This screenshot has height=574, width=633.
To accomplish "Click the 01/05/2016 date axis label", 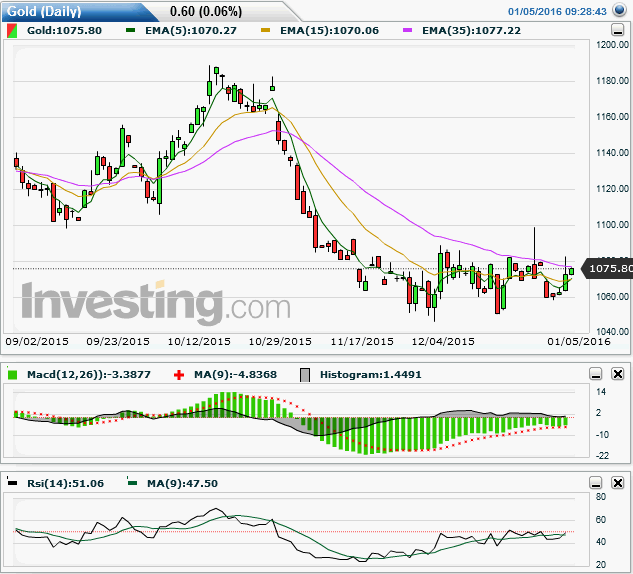I will (x=579, y=341).
